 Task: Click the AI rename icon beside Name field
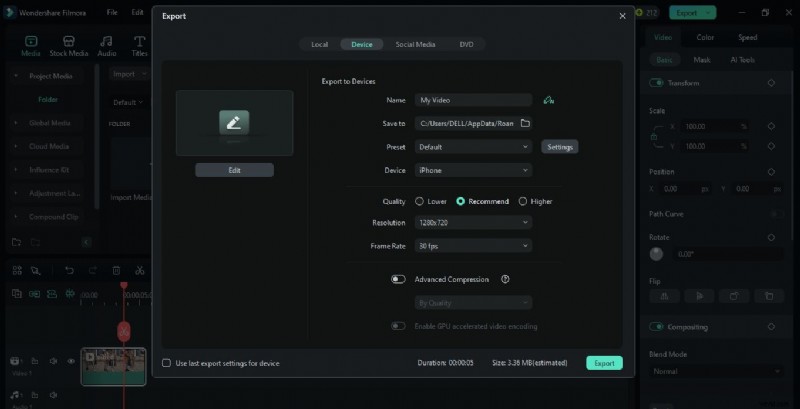coord(548,100)
